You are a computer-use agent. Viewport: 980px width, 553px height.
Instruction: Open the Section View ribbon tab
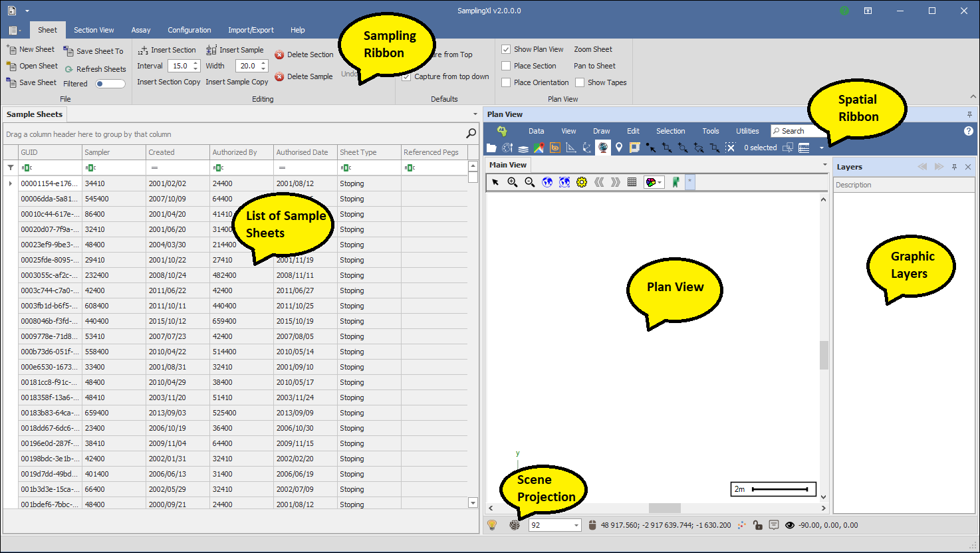pyautogui.click(x=94, y=30)
